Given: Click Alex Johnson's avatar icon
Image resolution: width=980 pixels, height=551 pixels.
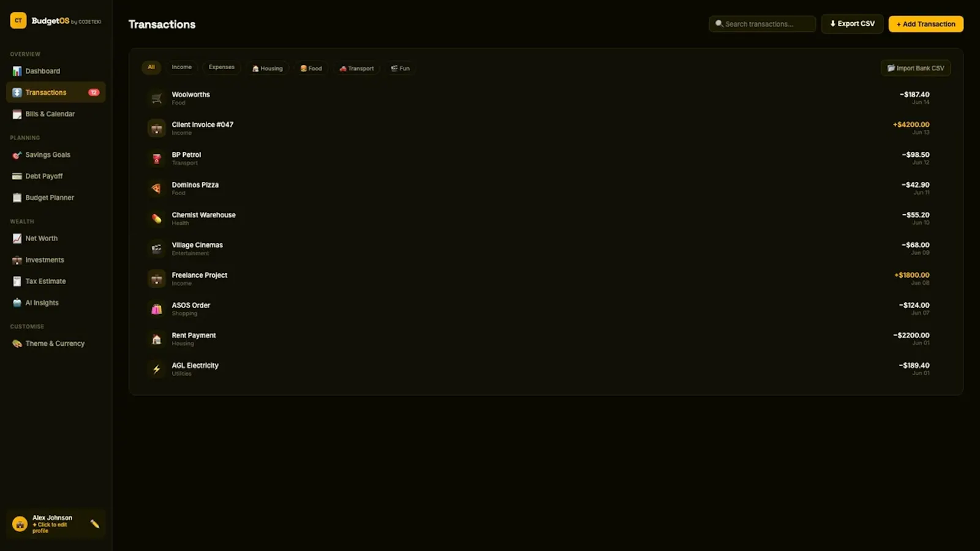Looking at the screenshot, I should pos(20,524).
